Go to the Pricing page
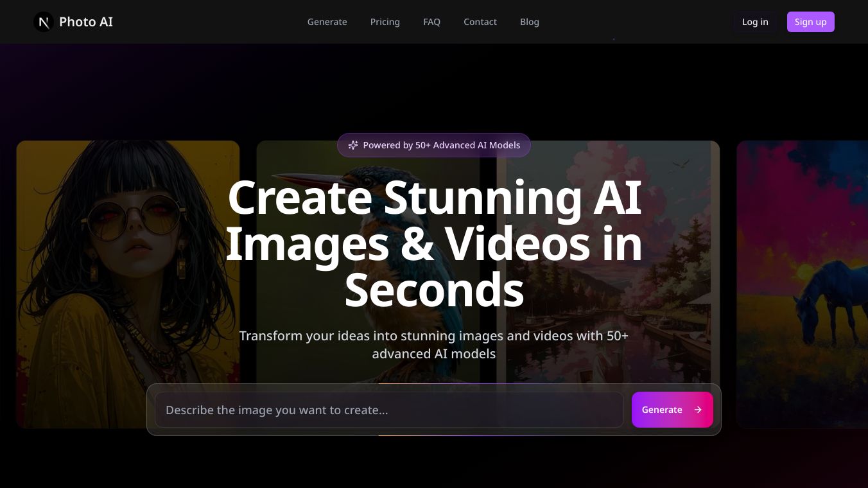 click(385, 22)
